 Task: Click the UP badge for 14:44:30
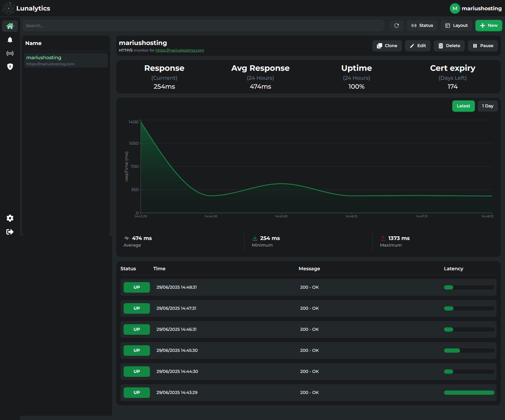pos(137,372)
